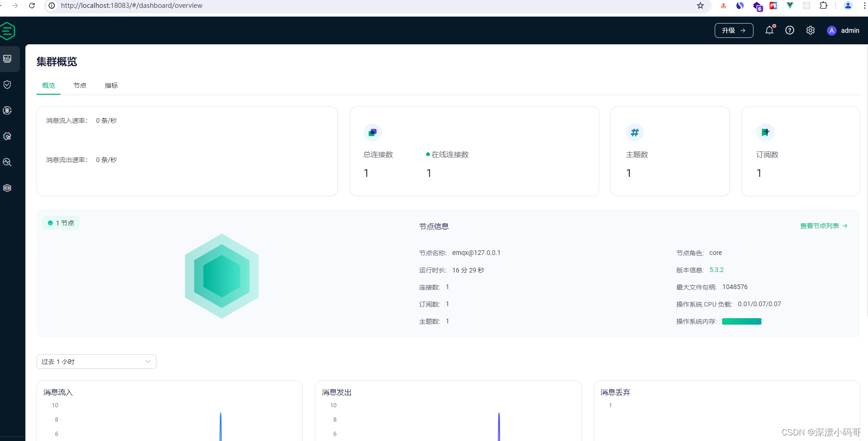
Task: Expand the 过去 1 小时 time range dropdown
Action: click(96, 362)
